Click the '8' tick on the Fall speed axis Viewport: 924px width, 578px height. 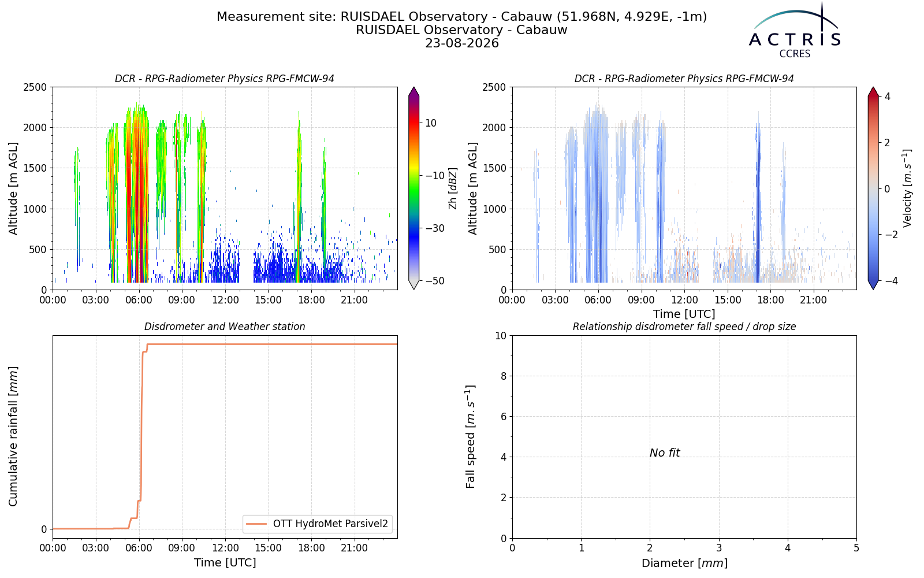tap(503, 376)
